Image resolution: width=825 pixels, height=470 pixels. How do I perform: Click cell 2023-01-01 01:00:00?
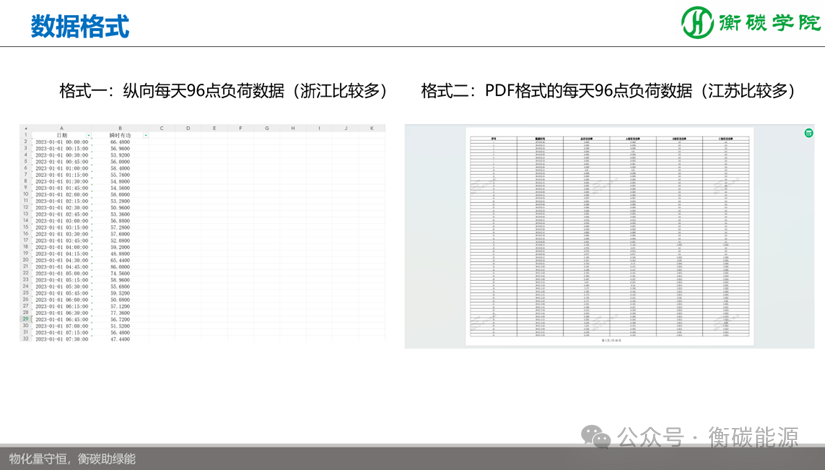(62, 168)
